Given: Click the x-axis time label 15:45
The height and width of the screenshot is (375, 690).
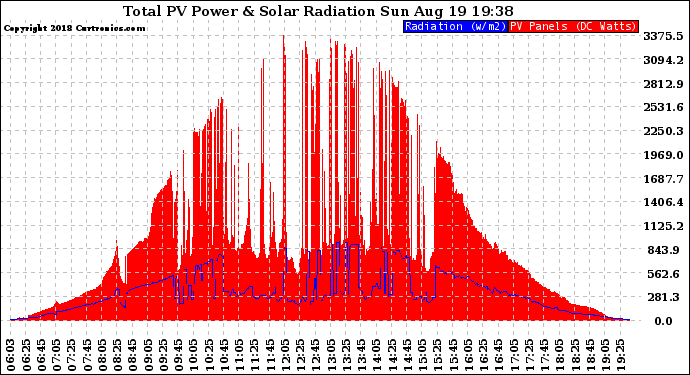Looking at the screenshot, I should click(452, 355).
